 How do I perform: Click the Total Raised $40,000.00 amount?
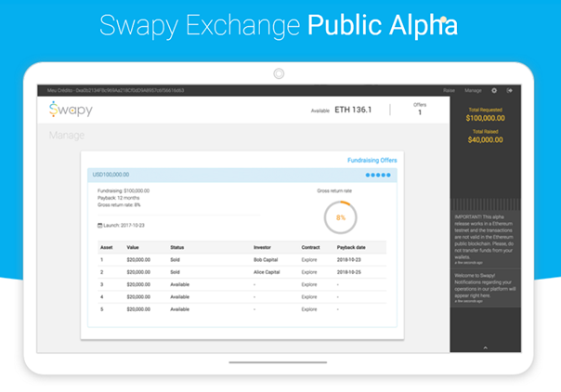[485, 140]
